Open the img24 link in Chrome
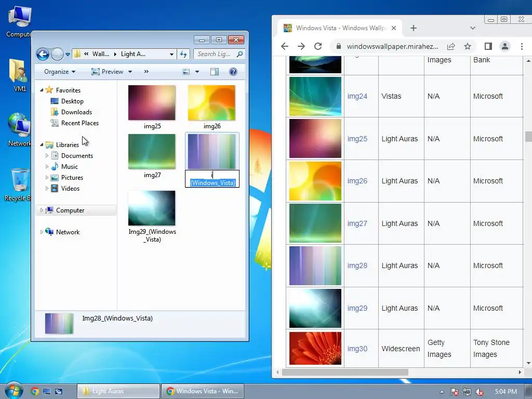Viewport: 532px width, 399px height. pyautogui.click(x=357, y=96)
